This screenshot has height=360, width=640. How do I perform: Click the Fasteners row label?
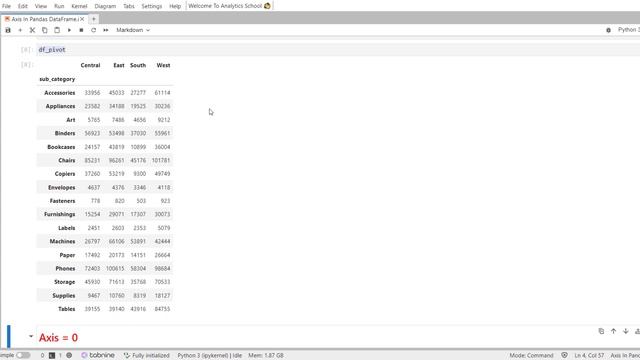(62, 201)
